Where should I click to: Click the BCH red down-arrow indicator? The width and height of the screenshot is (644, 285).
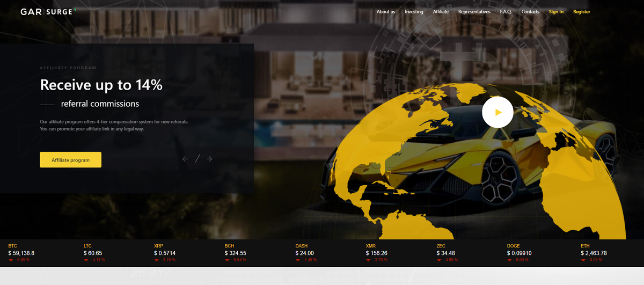227,260
